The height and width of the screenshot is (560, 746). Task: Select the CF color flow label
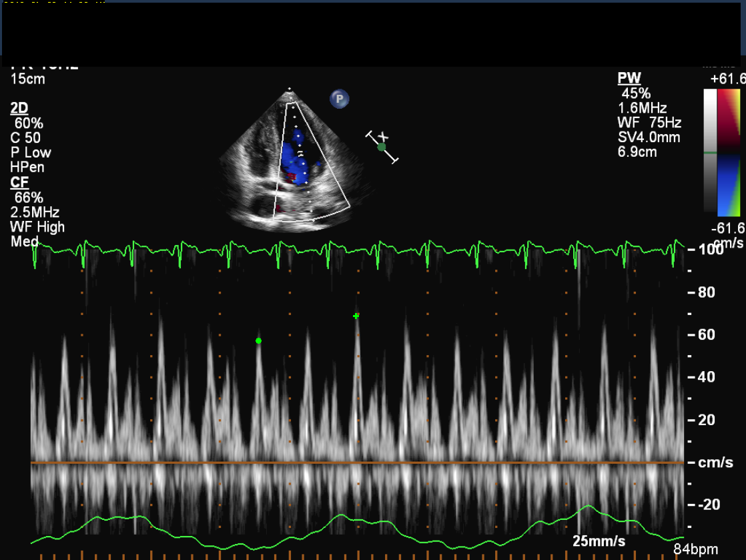[x=19, y=183]
